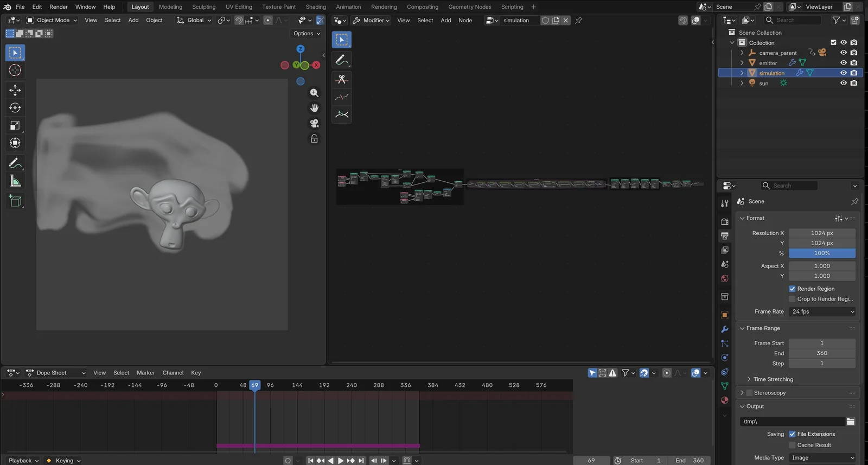Activate the Move tool

[x=15, y=90]
